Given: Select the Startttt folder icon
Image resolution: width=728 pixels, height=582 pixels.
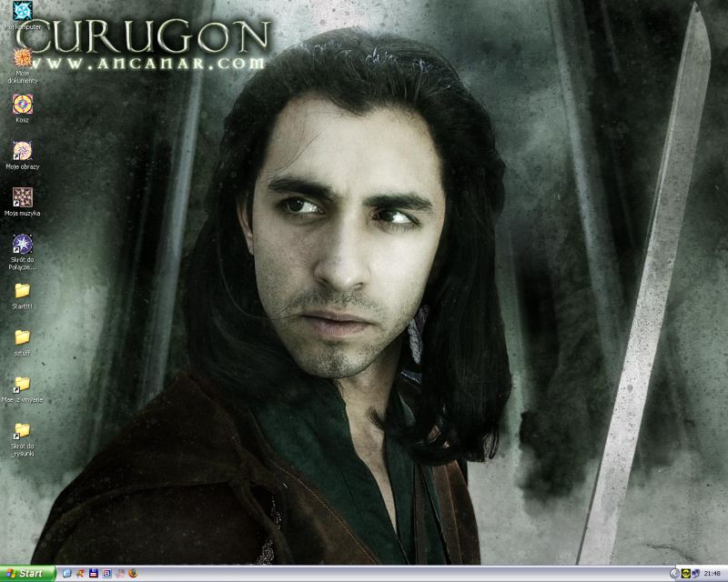Looking at the screenshot, I should click(x=22, y=291).
